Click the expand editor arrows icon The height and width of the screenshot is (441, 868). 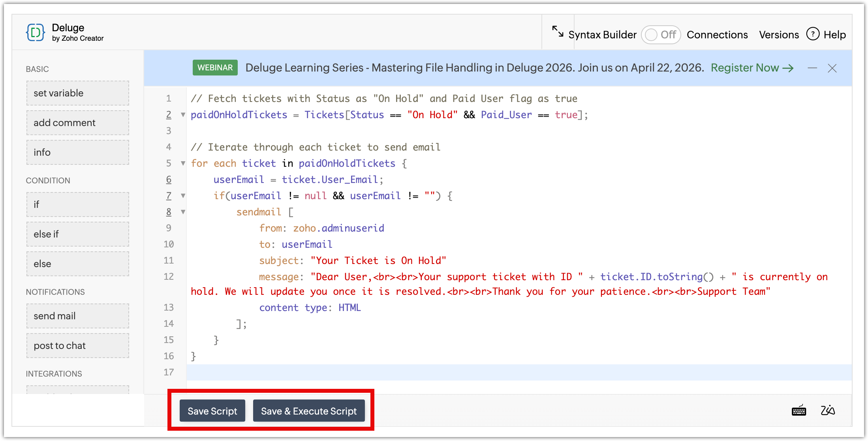tap(558, 32)
